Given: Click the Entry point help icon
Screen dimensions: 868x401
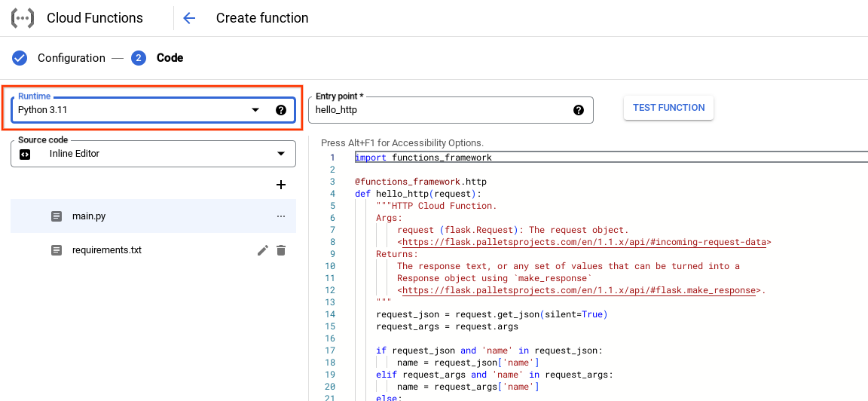Looking at the screenshot, I should pyautogui.click(x=579, y=110).
